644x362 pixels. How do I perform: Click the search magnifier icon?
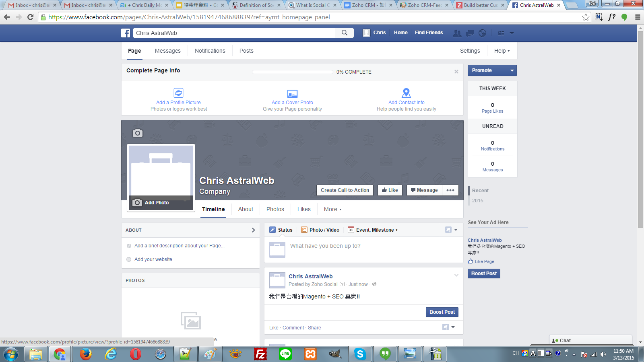click(345, 33)
